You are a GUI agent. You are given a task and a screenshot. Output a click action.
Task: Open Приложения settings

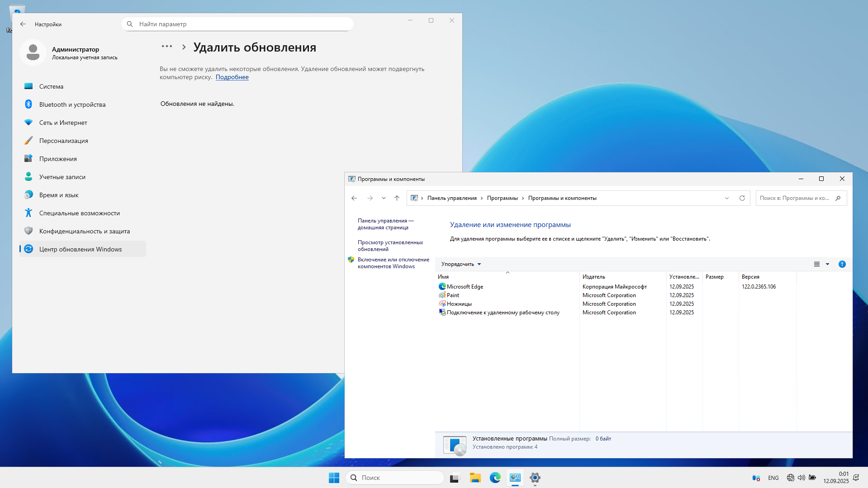tap(83, 159)
